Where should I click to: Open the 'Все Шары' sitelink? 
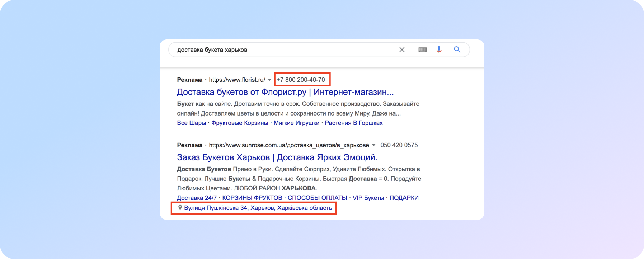[x=191, y=123]
